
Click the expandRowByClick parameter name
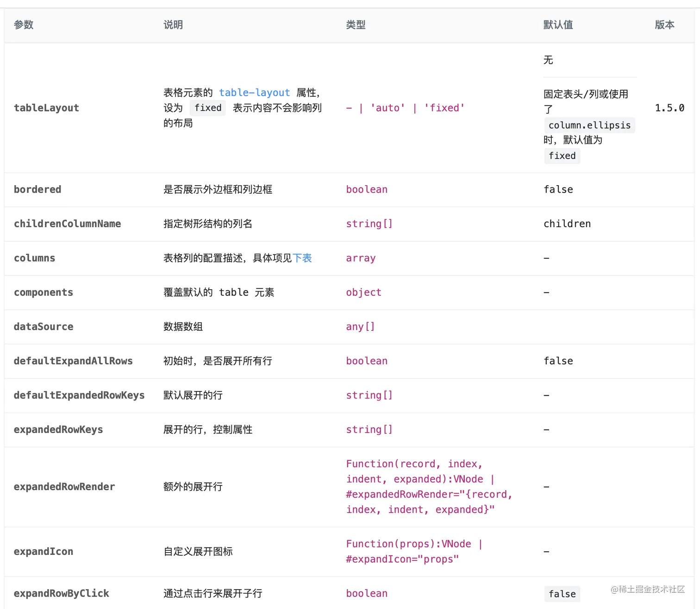click(62, 593)
